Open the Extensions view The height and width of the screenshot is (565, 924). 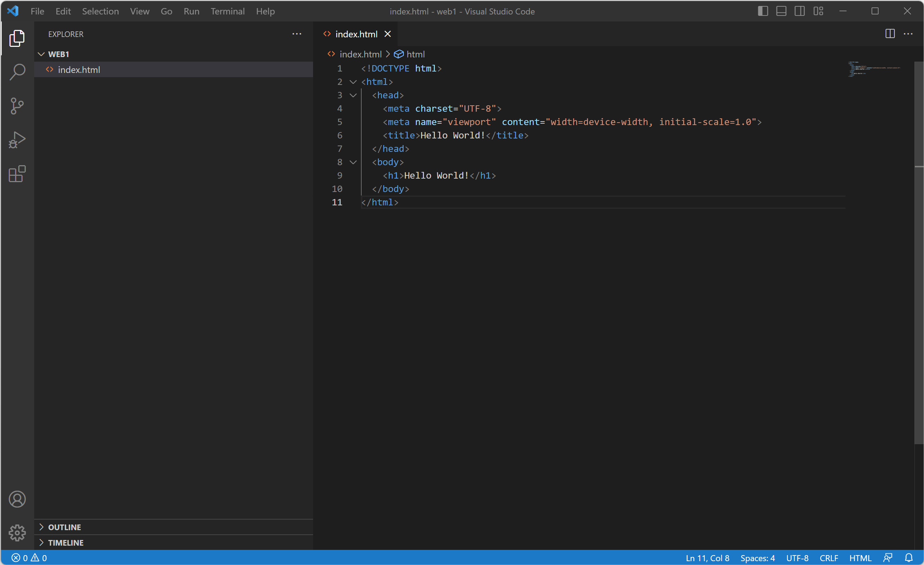click(17, 174)
